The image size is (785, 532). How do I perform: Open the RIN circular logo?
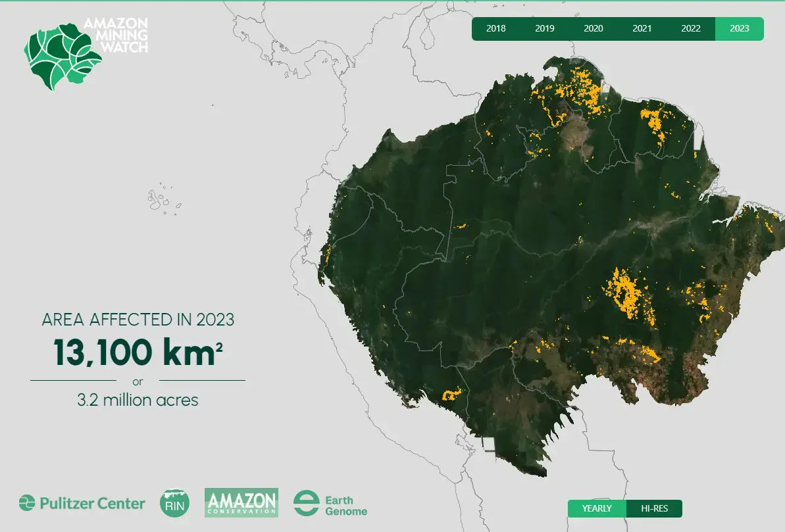[x=175, y=503]
